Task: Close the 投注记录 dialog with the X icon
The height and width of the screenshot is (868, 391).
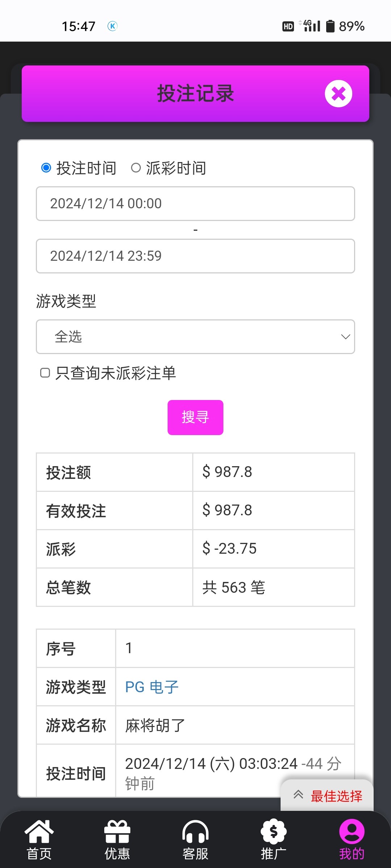Action: tap(338, 94)
